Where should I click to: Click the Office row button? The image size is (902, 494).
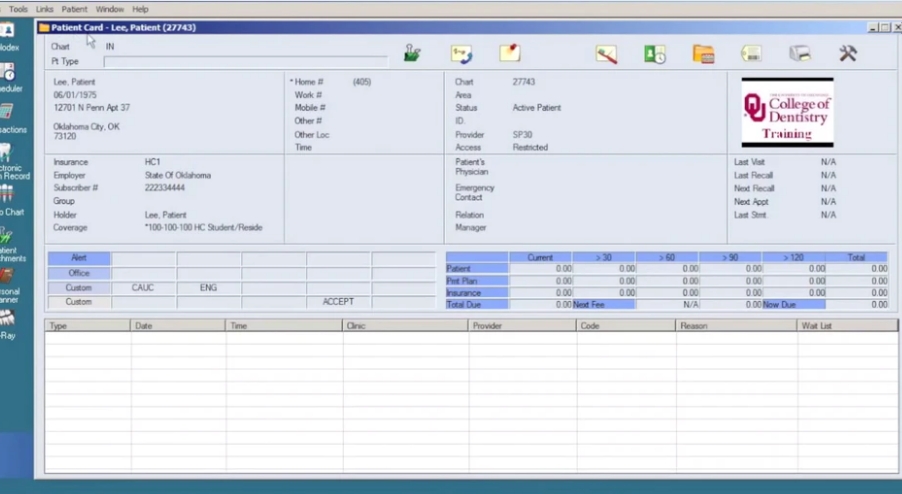coord(79,273)
